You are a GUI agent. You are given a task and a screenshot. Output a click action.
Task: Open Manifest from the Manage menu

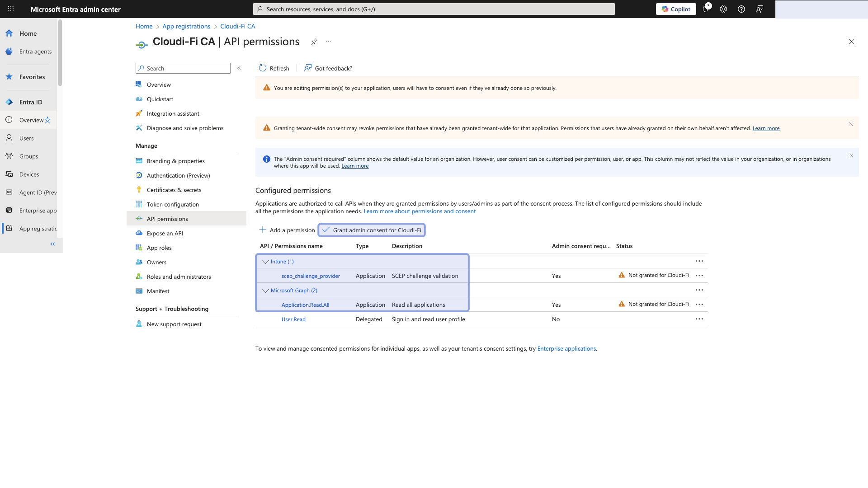(158, 291)
